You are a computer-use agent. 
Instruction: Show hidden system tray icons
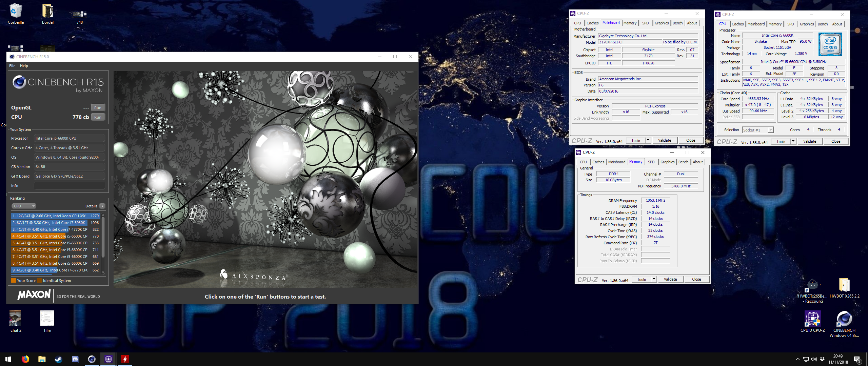pos(797,359)
